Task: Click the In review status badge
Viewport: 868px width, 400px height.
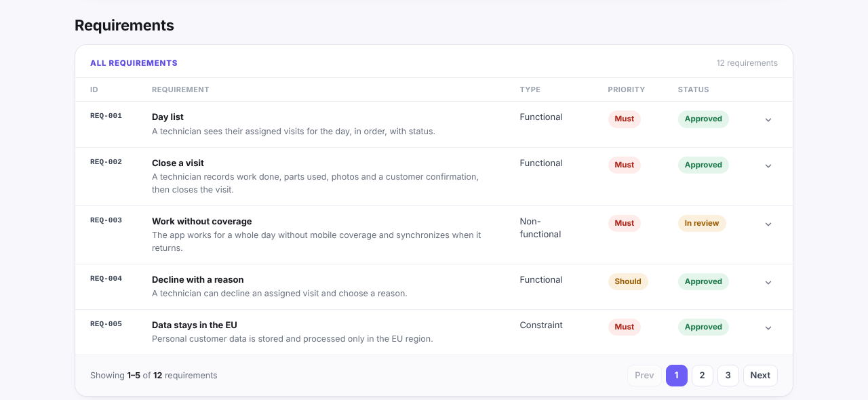Action: click(702, 224)
